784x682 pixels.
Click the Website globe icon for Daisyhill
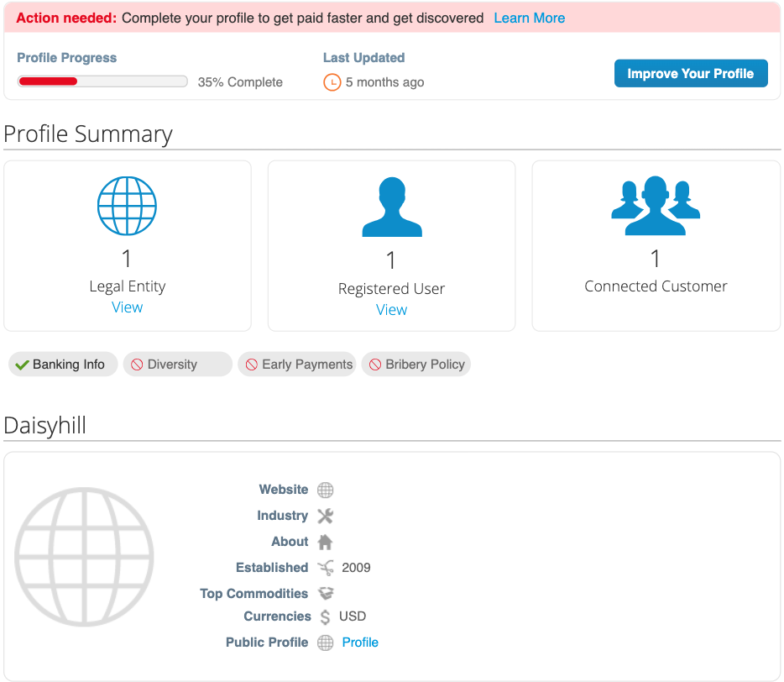coord(325,490)
